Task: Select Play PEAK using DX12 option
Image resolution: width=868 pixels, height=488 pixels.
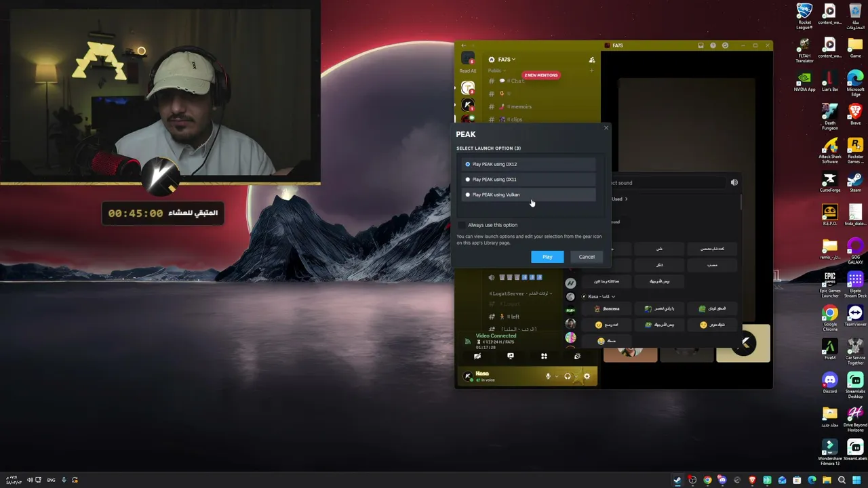Action: coord(529,164)
